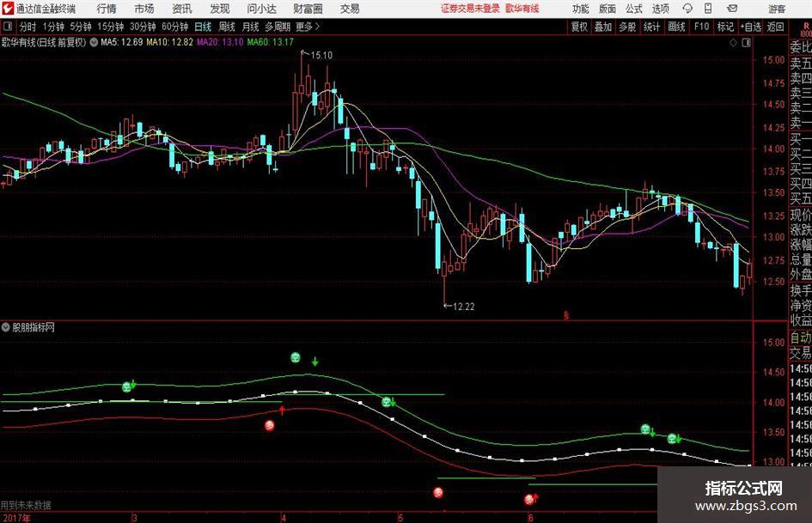Click the red 多 marker beside month 6
The height and width of the screenshot is (523, 812).
click(528, 500)
